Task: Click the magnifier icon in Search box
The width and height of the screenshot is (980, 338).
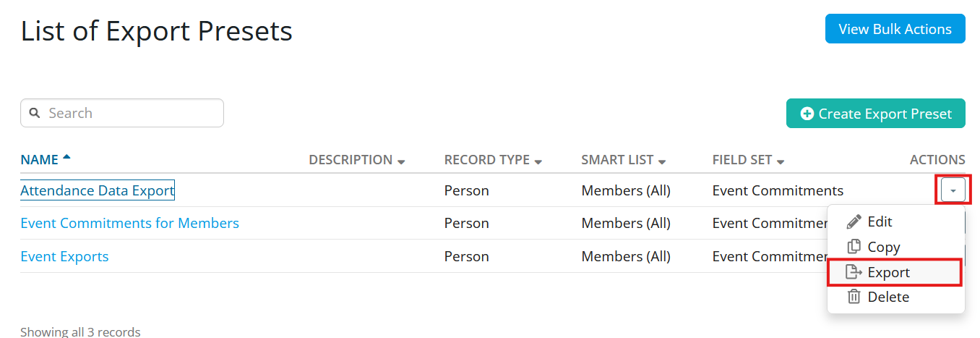Action: click(34, 114)
